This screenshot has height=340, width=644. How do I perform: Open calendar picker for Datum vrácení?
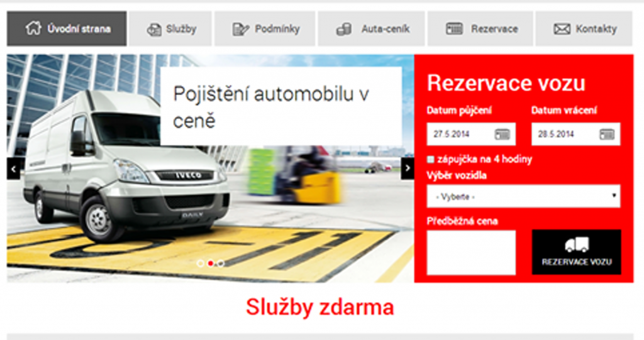coord(607,134)
